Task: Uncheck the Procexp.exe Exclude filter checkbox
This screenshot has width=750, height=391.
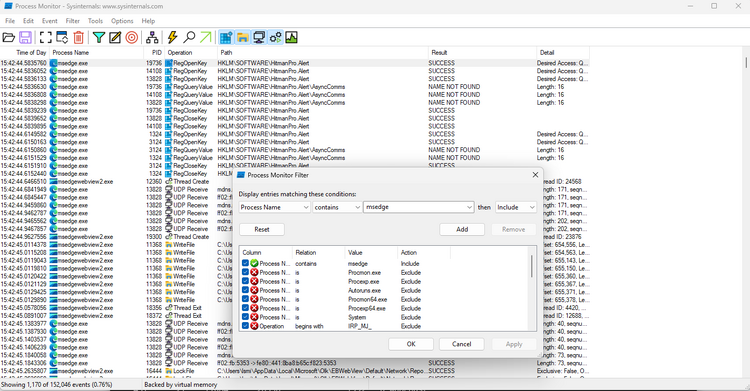Action: 245,281
